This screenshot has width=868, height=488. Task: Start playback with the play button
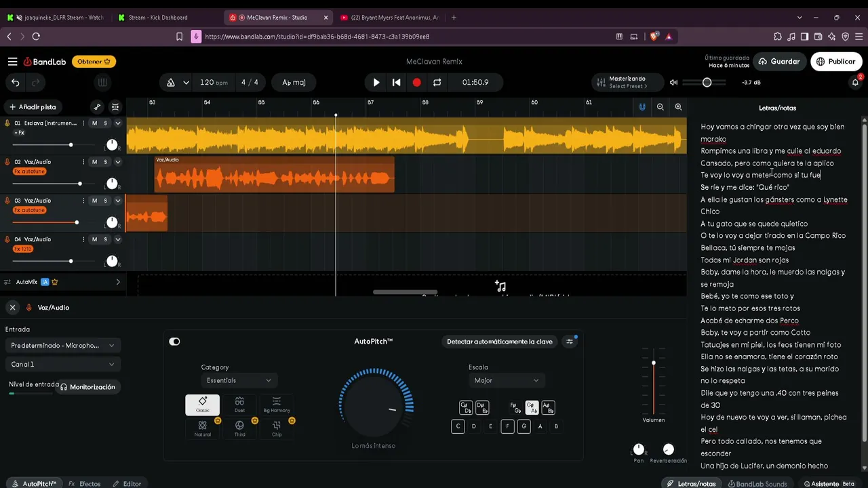tap(376, 83)
